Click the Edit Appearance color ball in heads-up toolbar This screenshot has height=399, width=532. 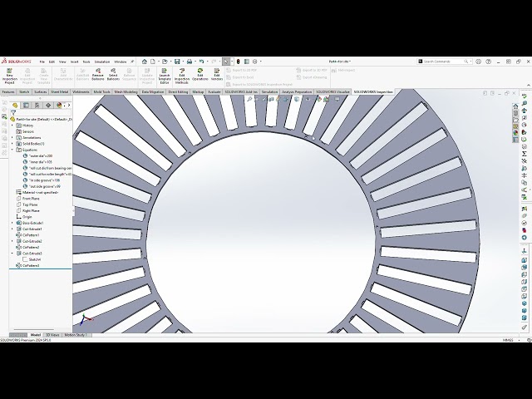[x=318, y=99]
